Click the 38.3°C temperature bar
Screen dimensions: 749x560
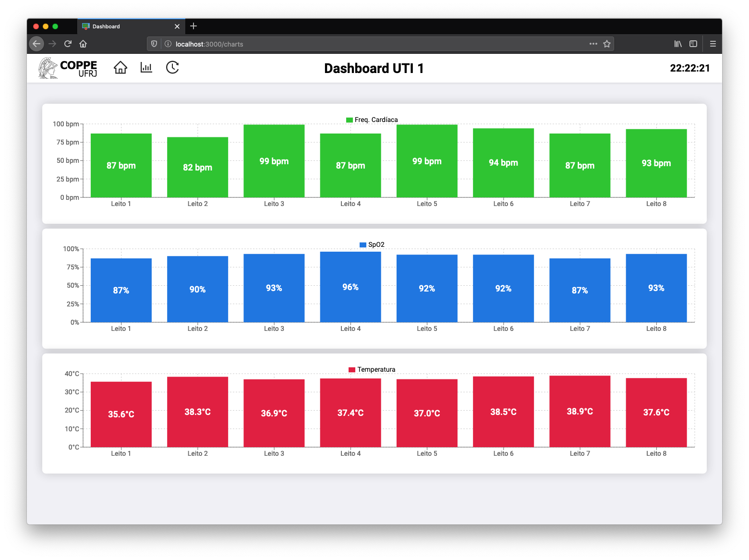[x=197, y=412]
